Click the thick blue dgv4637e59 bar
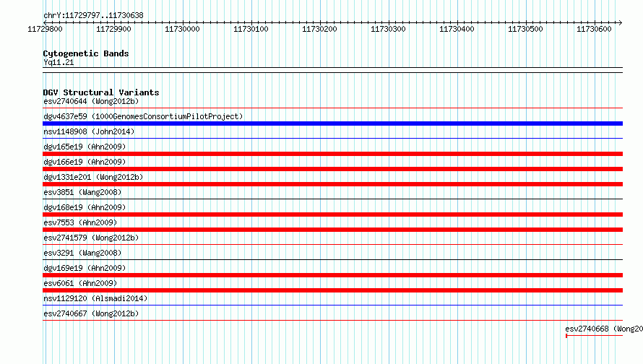This screenshot has width=643, height=364. tap(332, 123)
